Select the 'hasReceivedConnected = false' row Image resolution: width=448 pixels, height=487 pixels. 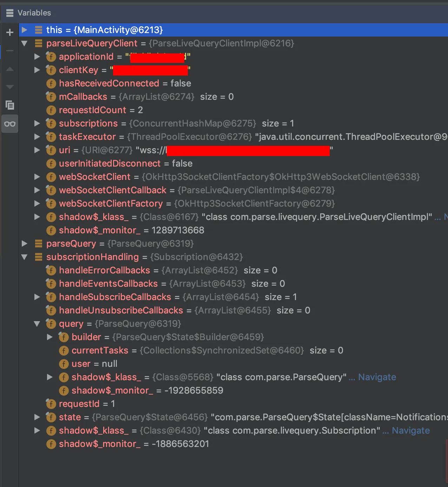[x=233, y=83]
